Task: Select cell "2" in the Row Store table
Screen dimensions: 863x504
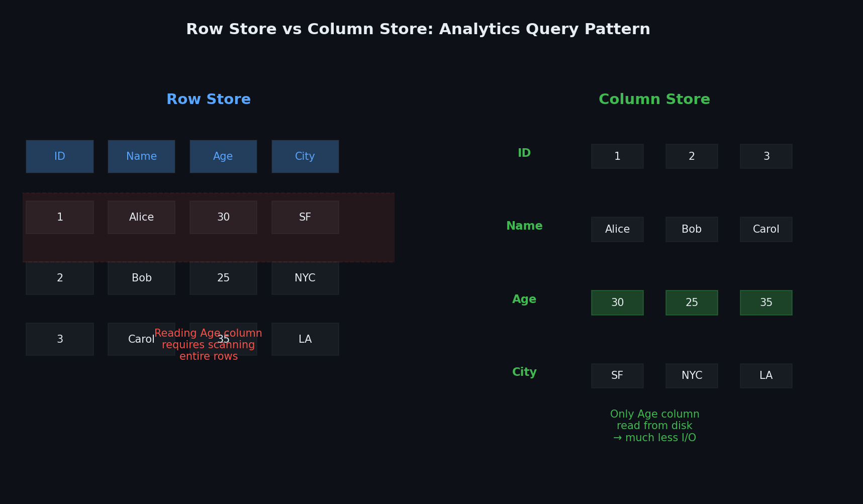Action: (x=60, y=278)
